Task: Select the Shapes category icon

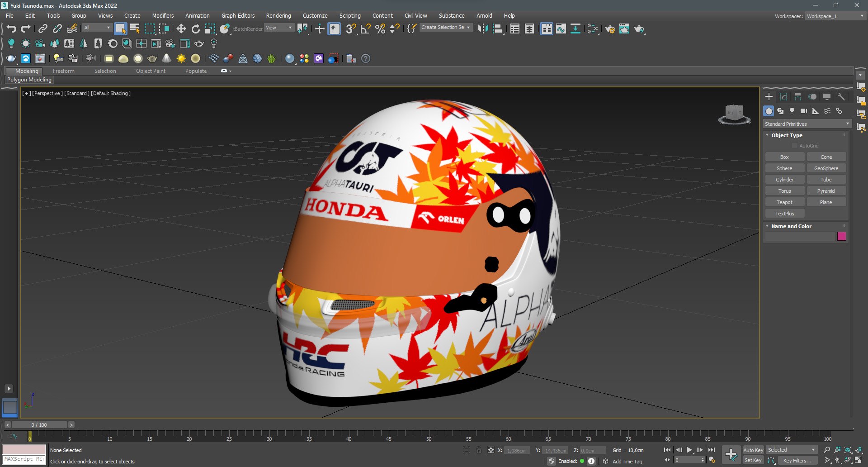Action: click(x=780, y=111)
